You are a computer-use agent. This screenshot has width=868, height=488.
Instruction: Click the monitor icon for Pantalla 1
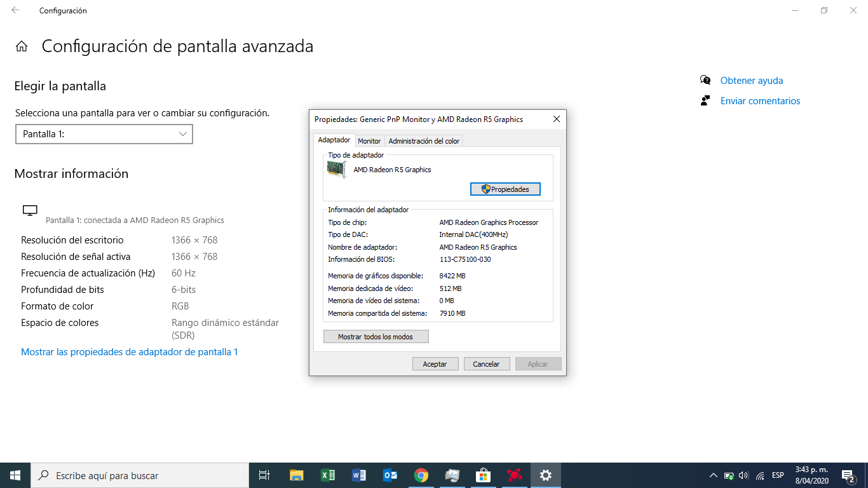point(30,211)
